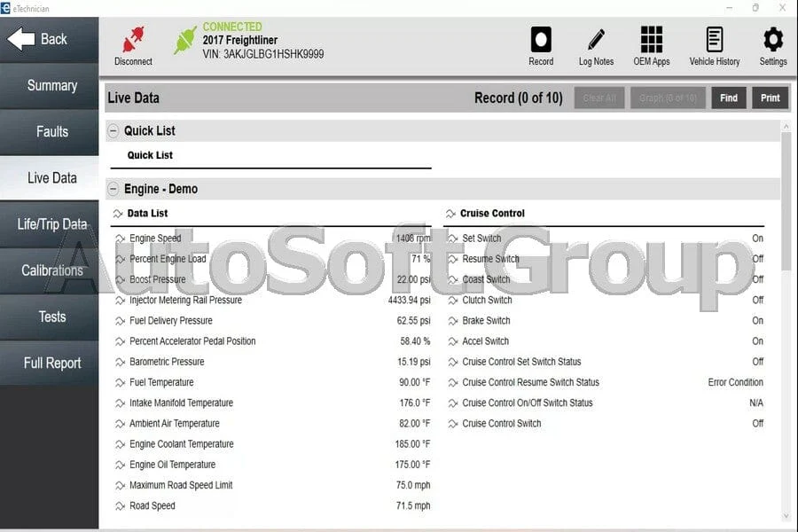Click graph icon beside Injector Metering Rail Pressure
Viewport: 798px width, 532px height.
120,301
